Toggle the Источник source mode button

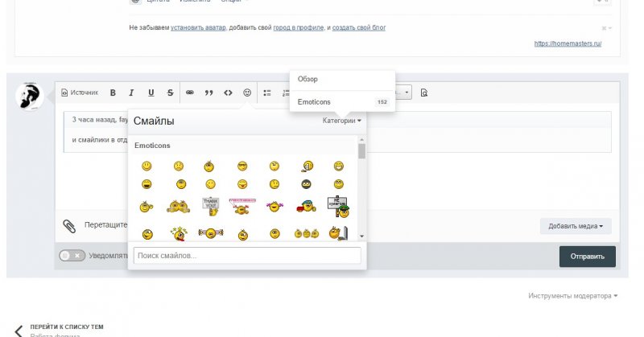point(80,92)
